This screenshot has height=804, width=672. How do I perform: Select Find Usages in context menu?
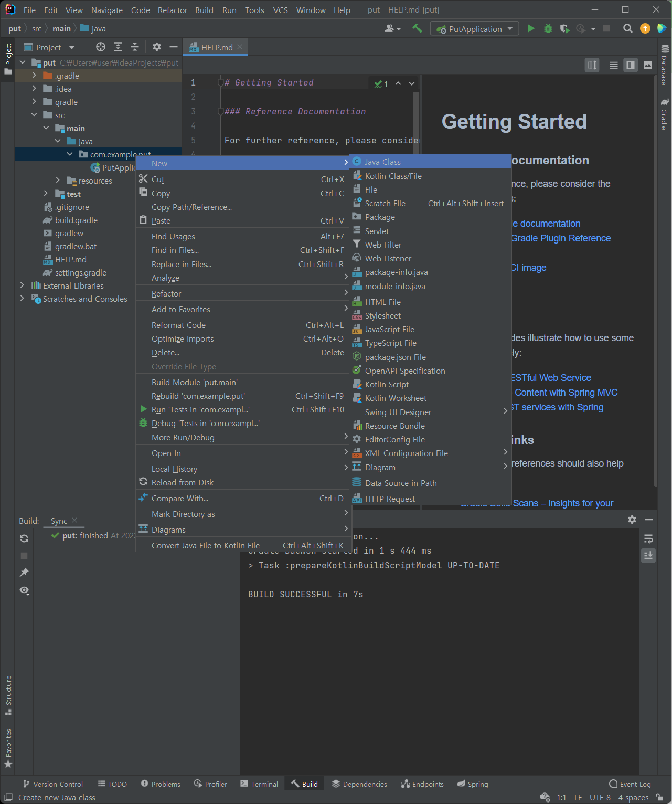pyautogui.click(x=242, y=237)
